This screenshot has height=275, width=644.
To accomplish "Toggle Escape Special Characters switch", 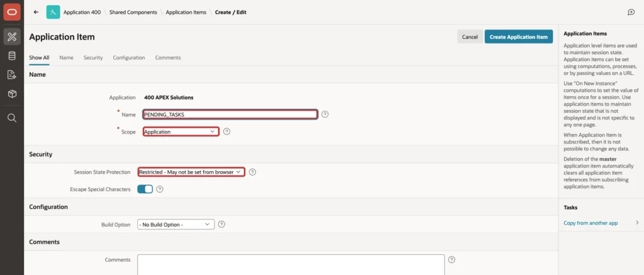I will [145, 189].
